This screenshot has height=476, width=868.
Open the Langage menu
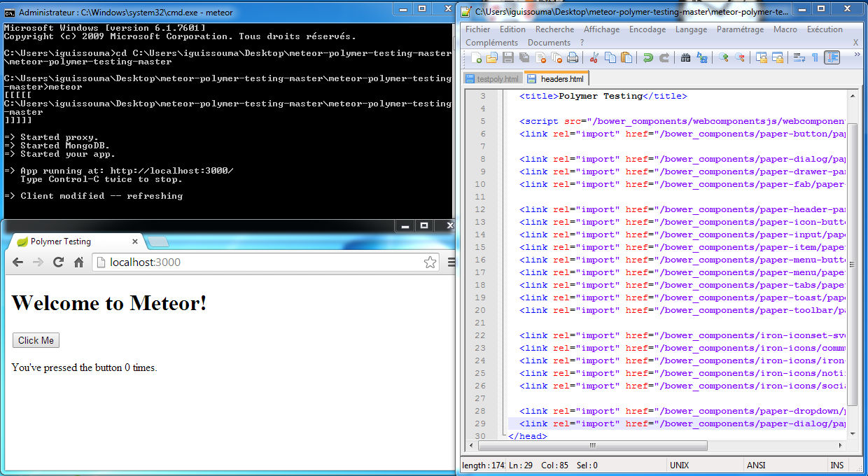click(x=692, y=29)
